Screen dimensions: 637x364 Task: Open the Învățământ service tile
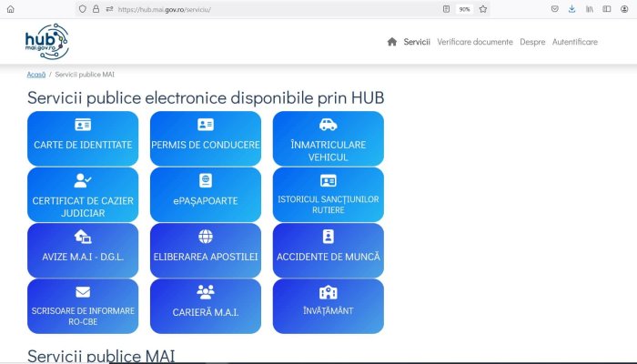click(329, 307)
